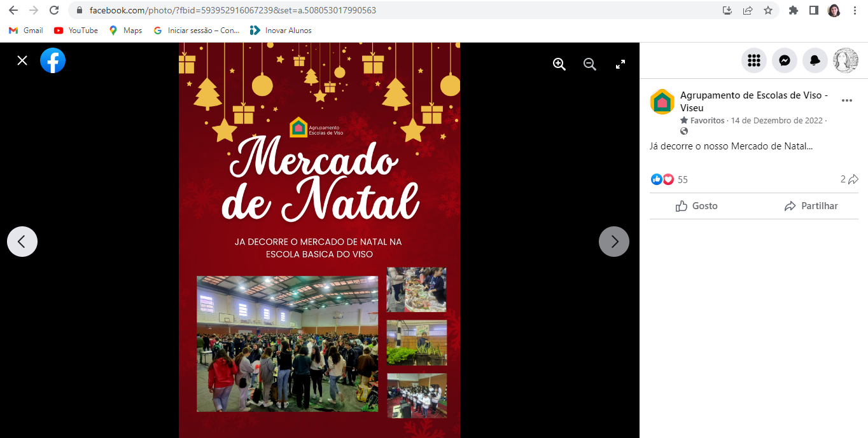Open Gmail bookmark
The width and height of the screenshot is (868, 438).
coord(25,31)
